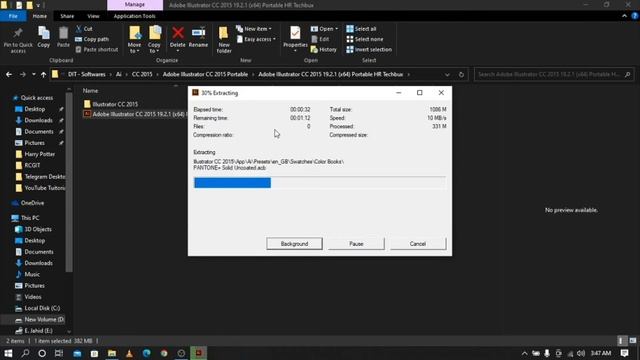640x360 pixels.
Task: Open File Explorer from the taskbar
Action: tap(111, 353)
